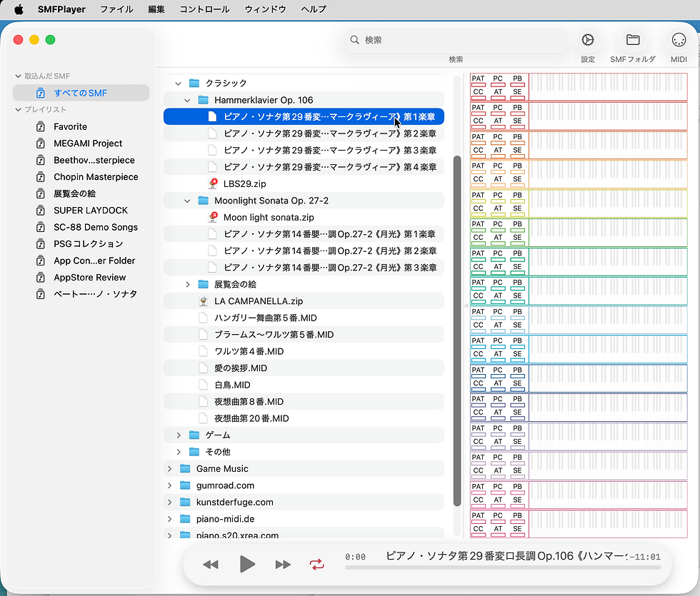Select 夜想曲第20番.MID file

click(x=304, y=418)
